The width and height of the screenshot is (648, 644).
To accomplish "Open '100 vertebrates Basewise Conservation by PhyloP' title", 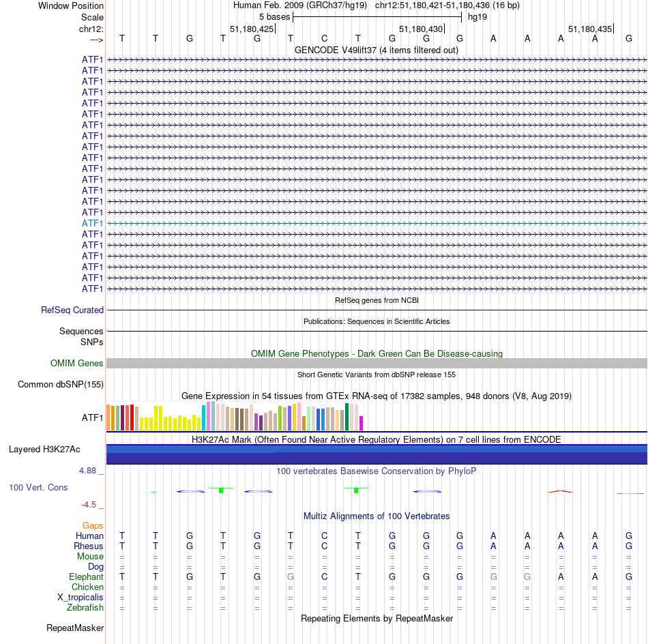I will point(376,471).
